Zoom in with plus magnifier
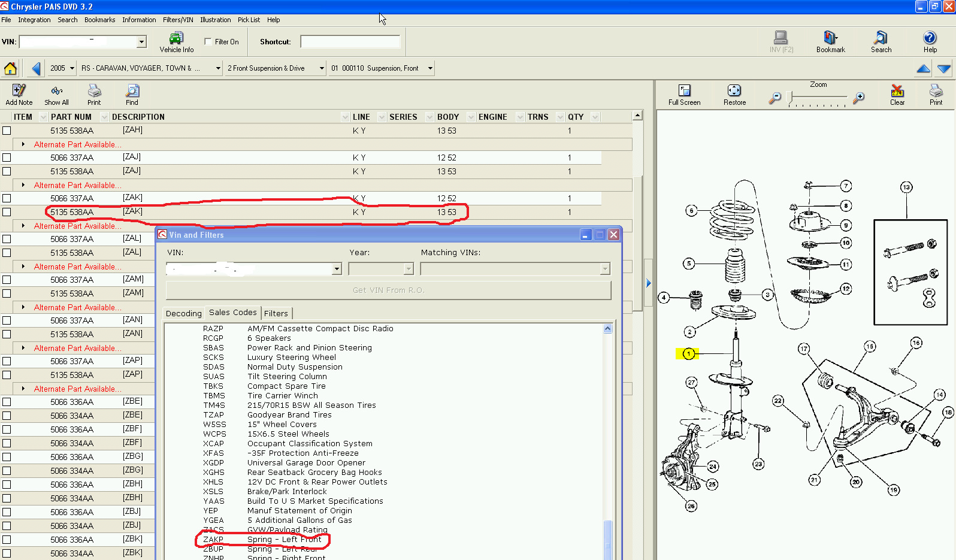Screen dimensions: 956x560 pyautogui.click(x=859, y=98)
